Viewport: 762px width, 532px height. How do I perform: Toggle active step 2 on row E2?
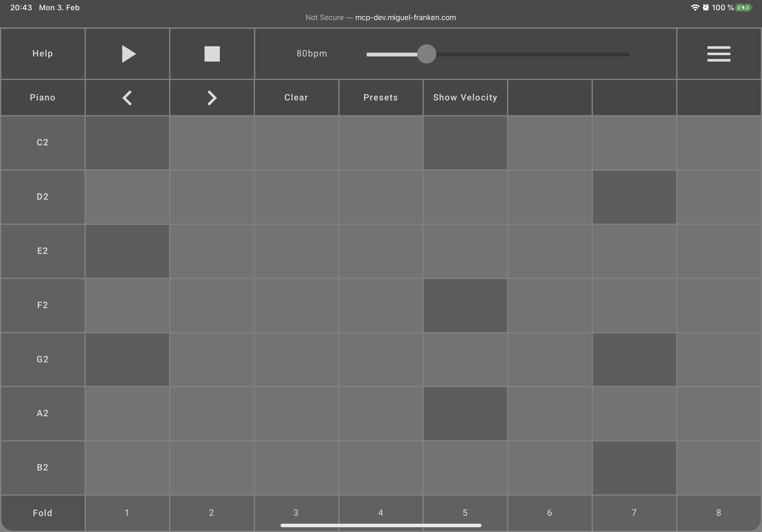(x=211, y=250)
